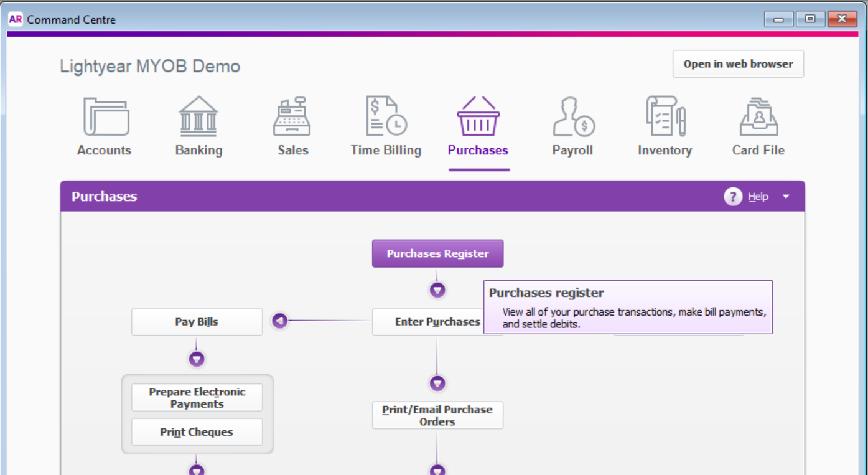This screenshot has width=868, height=475.
Task: Click the Purchases panel header title
Action: coord(104,197)
